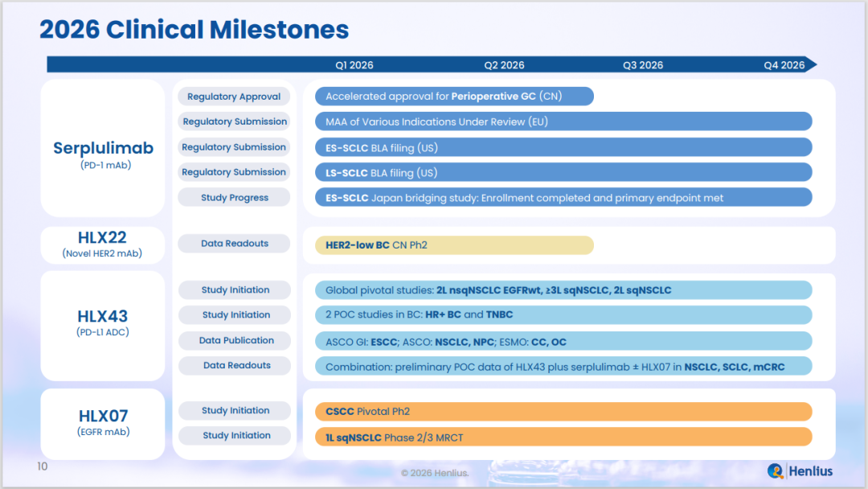This screenshot has height=489, width=868.
Task: Click the '(PD-1 mAb)' subtitle
Action: [105, 165]
